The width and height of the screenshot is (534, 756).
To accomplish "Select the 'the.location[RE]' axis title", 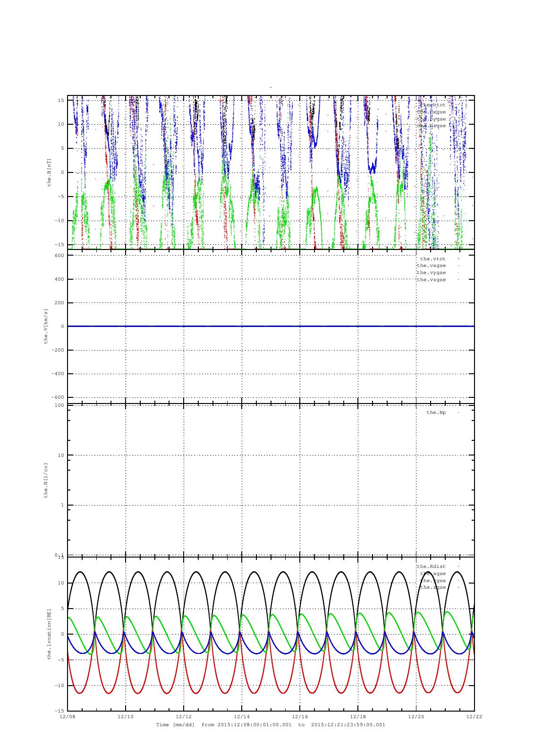I will [49, 634].
